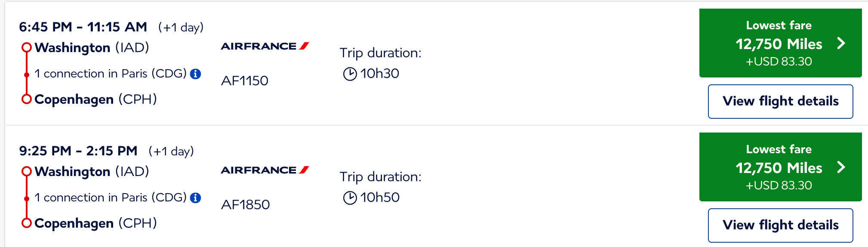Click the first Washington (IAD) departure stop
This screenshot has width=868, height=247.
pos(92,47)
